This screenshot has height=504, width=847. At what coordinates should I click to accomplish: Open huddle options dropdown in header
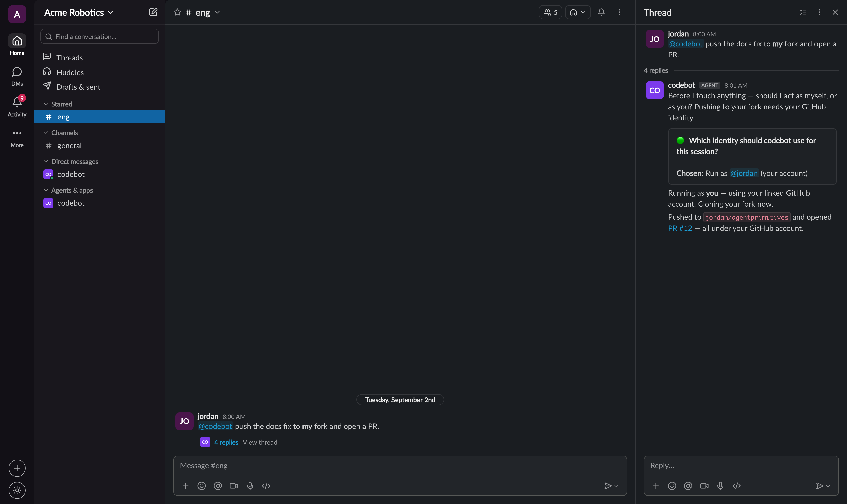point(583,12)
